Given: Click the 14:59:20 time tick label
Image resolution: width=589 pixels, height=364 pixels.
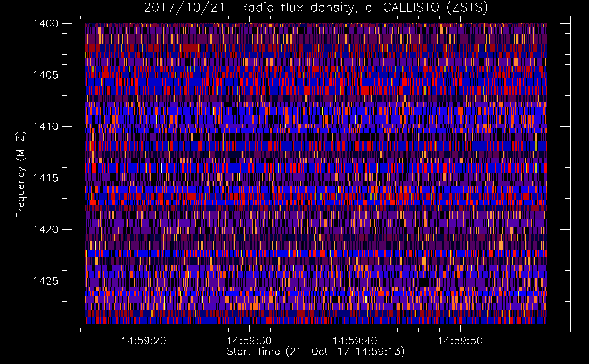Looking at the screenshot, I should (144, 341).
